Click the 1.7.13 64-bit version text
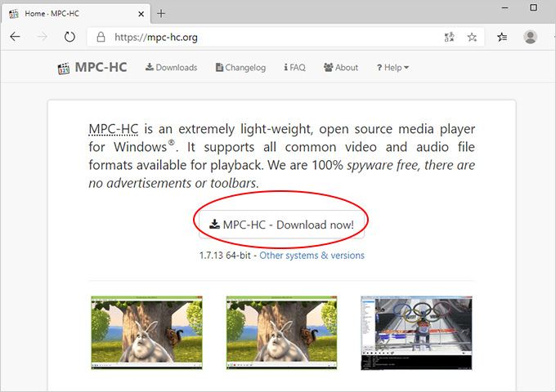The width and height of the screenshot is (556, 392). pyautogui.click(x=225, y=256)
